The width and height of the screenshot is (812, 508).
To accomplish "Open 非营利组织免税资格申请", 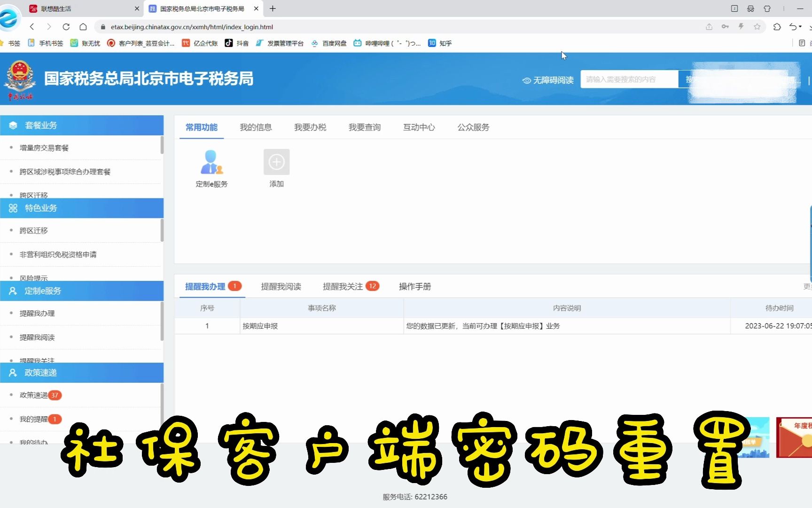I will point(58,254).
